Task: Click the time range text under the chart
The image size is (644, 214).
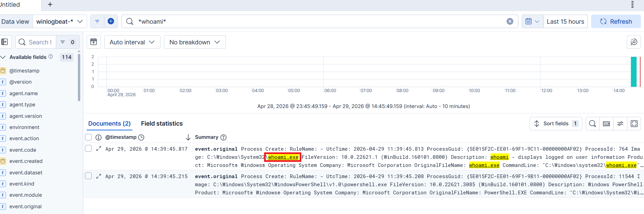Action: click(x=363, y=106)
